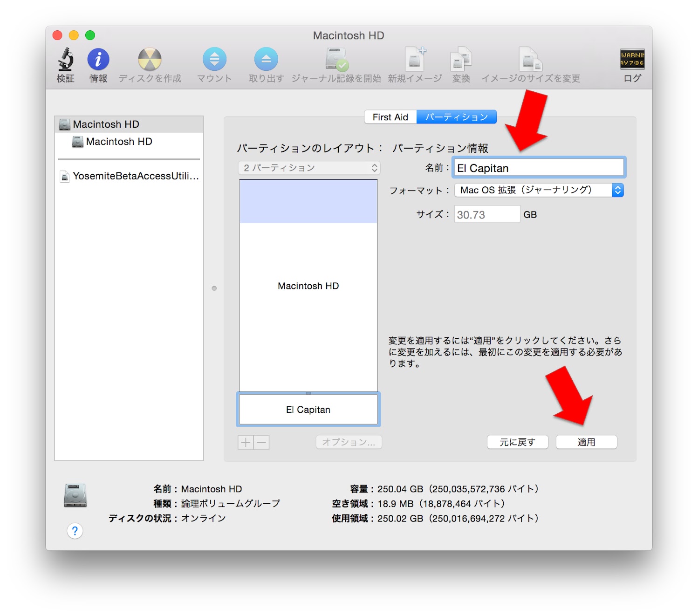Select the top-level Macintosh HD disk in sidebar
The image size is (698, 616).
click(x=129, y=124)
